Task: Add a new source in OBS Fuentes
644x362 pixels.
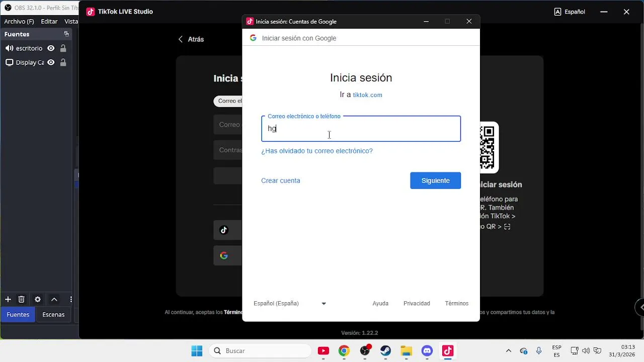Action: click(8, 299)
